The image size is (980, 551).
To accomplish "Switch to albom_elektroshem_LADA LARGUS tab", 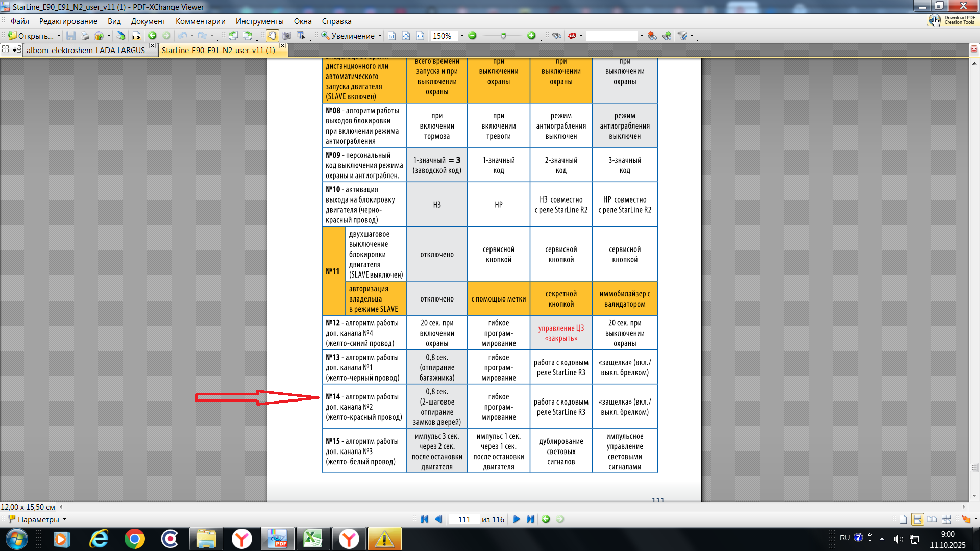I will (86, 50).
